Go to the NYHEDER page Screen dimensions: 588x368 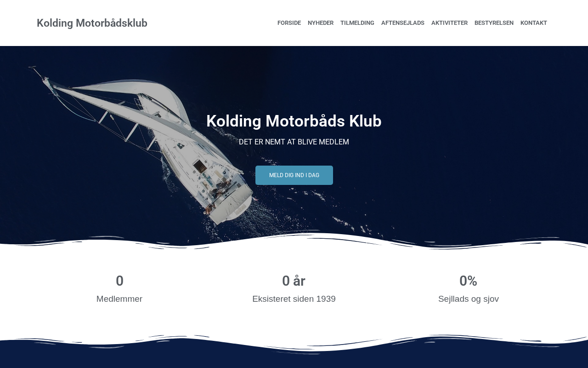(321, 23)
